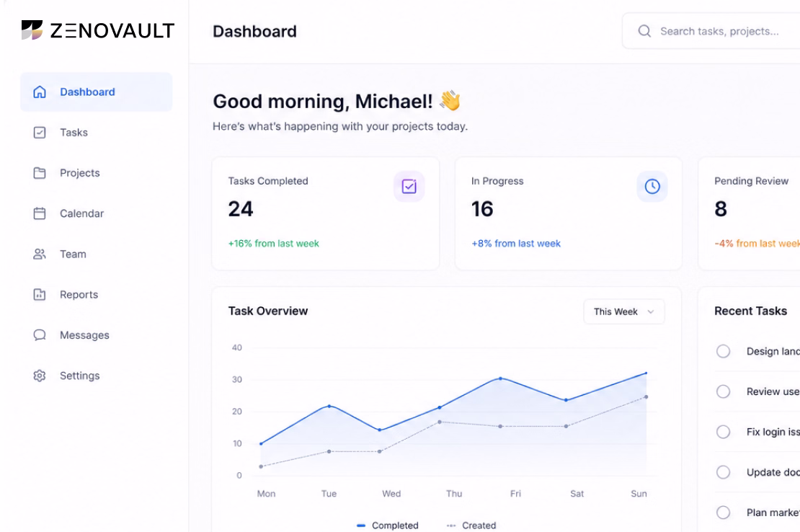Screen dimensions: 800x532
Task: Click the "Recent Tasks" heading
Action: click(x=750, y=311)
